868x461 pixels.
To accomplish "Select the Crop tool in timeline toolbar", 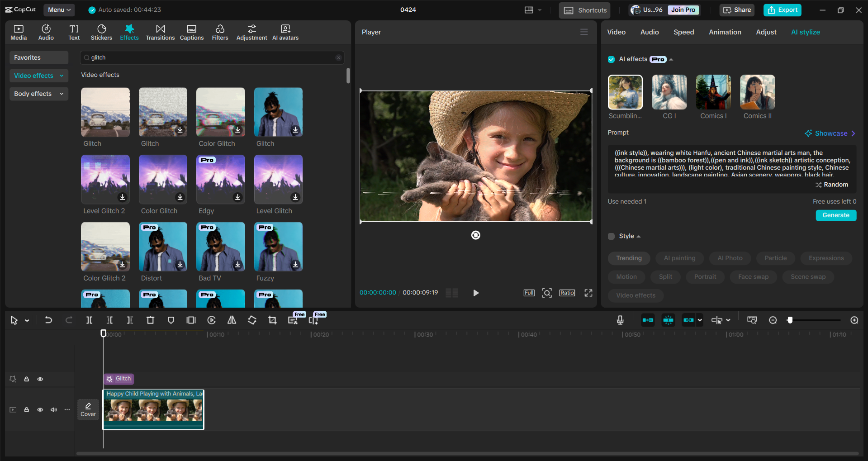I will coord(272,320).
